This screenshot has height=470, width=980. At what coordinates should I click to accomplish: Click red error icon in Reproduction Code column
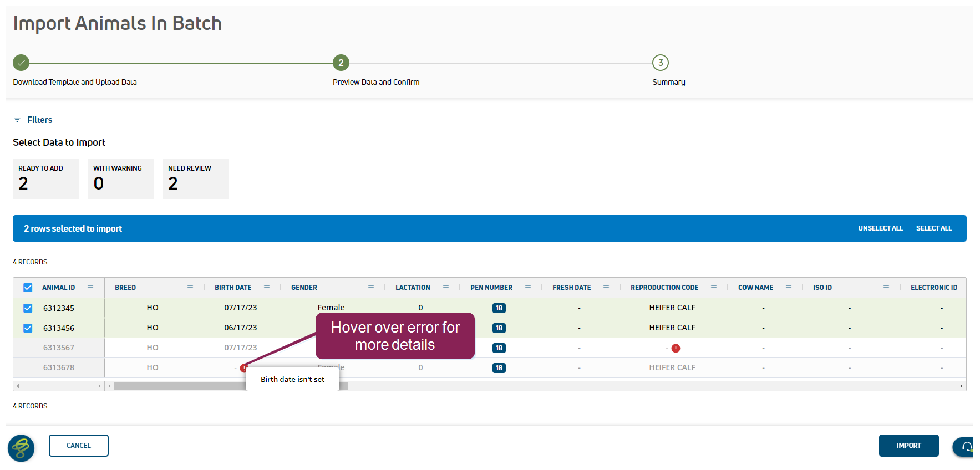tap(676, 348)
